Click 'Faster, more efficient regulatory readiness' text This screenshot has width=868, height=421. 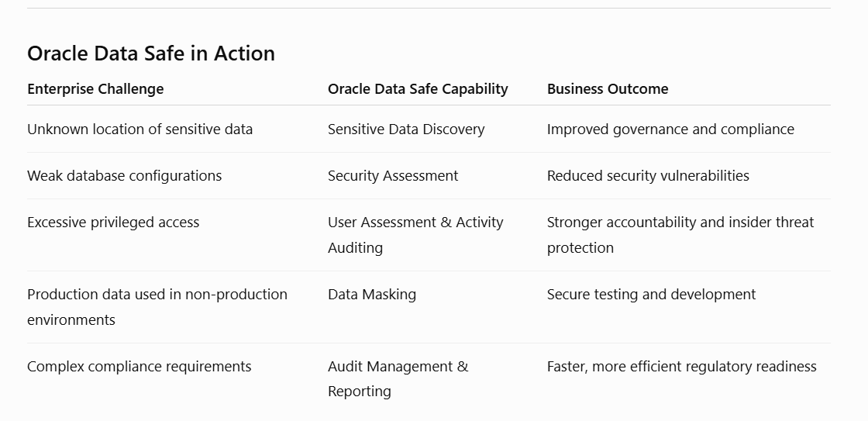(x=681, y=366)
